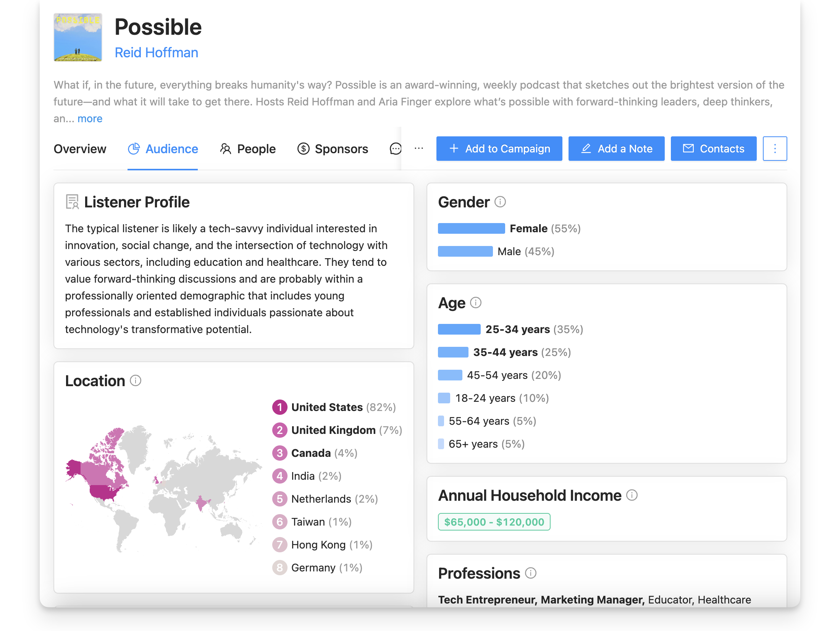The width and height of the screenshot is (840, 631).
Task: Open the vertical three-dot options menu
Action: (775, 149)
